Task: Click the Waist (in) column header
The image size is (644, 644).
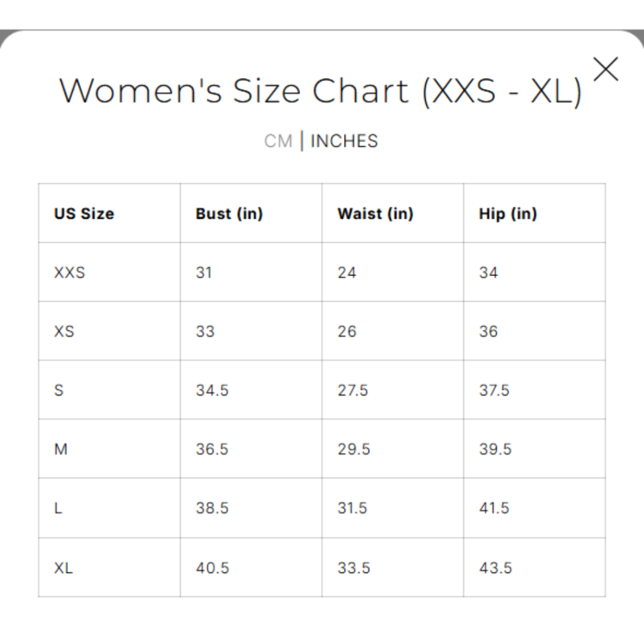Action: (375, 214)
